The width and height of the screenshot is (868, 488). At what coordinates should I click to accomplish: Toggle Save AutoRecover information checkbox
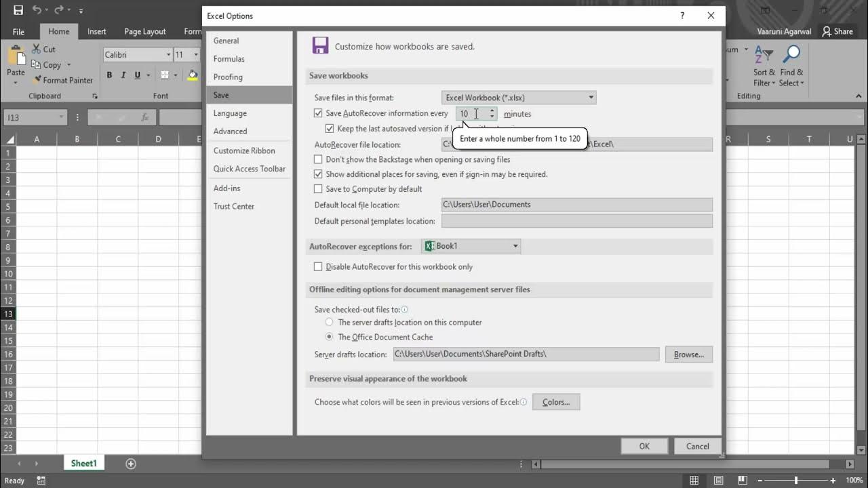318,113
